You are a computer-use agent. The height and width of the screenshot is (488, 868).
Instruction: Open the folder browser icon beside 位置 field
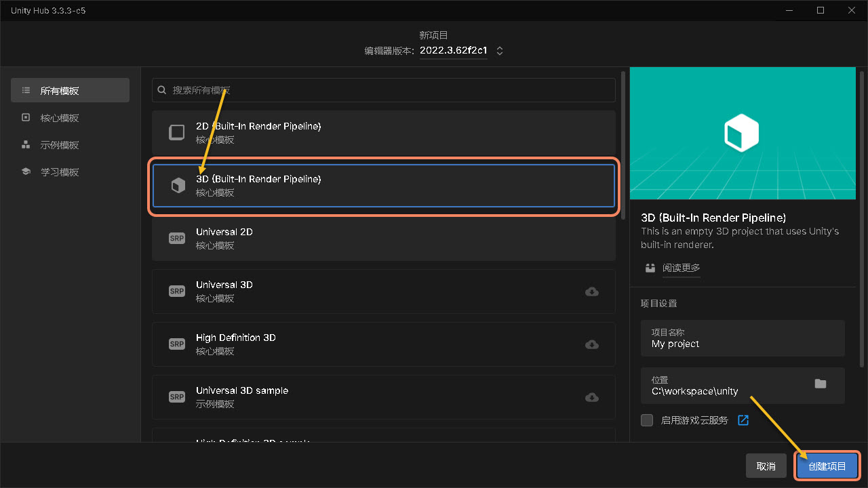click(x=820, y=384)
